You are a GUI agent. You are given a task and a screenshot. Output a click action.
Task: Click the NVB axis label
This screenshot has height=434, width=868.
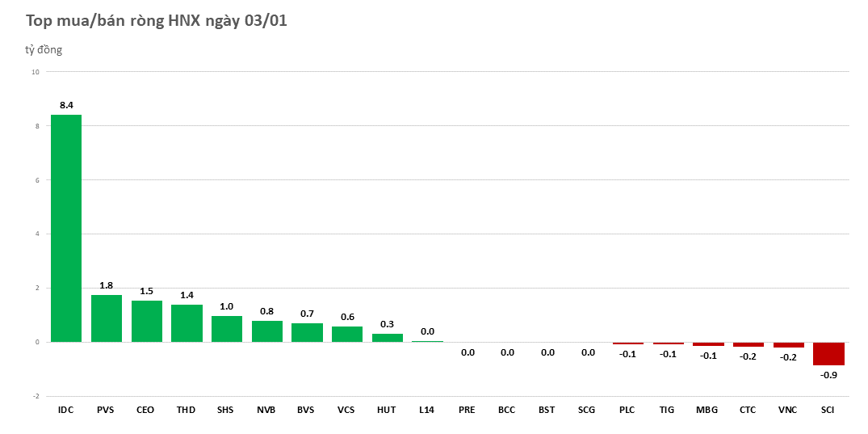click(266, 411)
